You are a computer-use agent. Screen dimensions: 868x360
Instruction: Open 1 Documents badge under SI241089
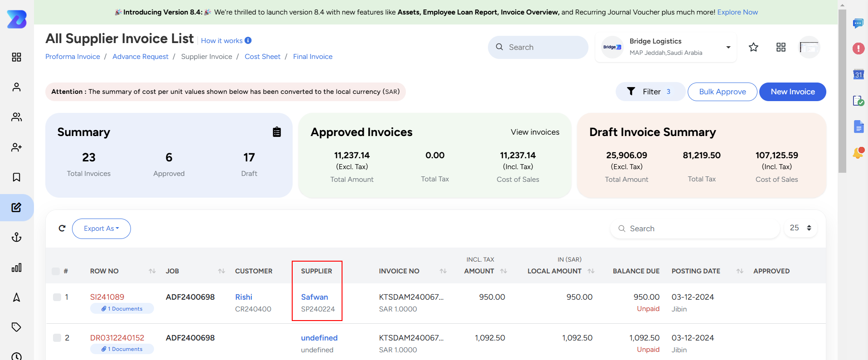122,309
